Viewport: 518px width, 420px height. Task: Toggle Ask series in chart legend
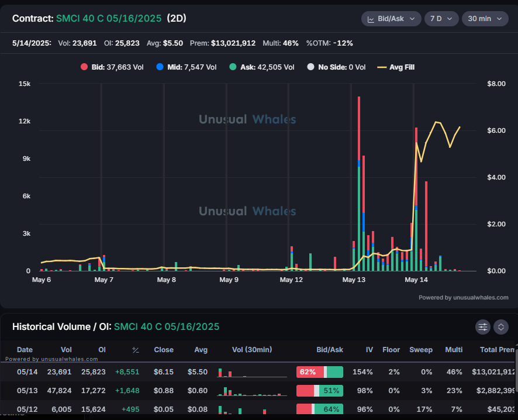coord(262,67)
